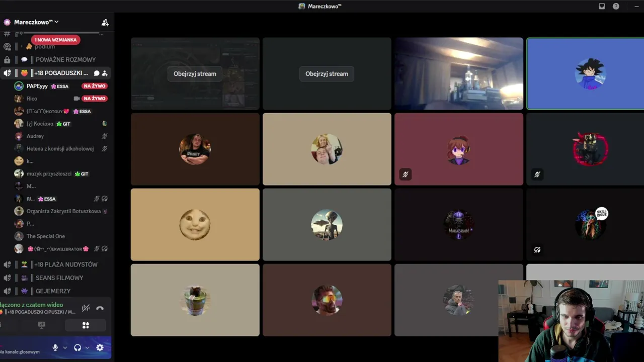
Task: Click the Kociara user row
Action: click(x=60, y=124)
